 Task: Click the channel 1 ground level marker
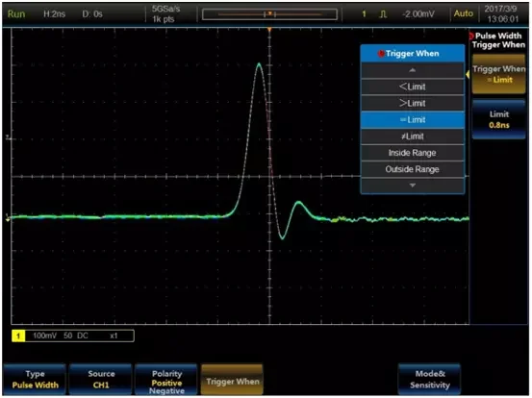(8, 218)
